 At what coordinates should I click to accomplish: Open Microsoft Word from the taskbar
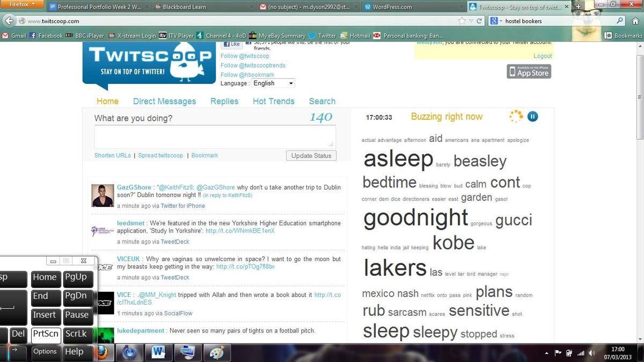coord(158,353)
